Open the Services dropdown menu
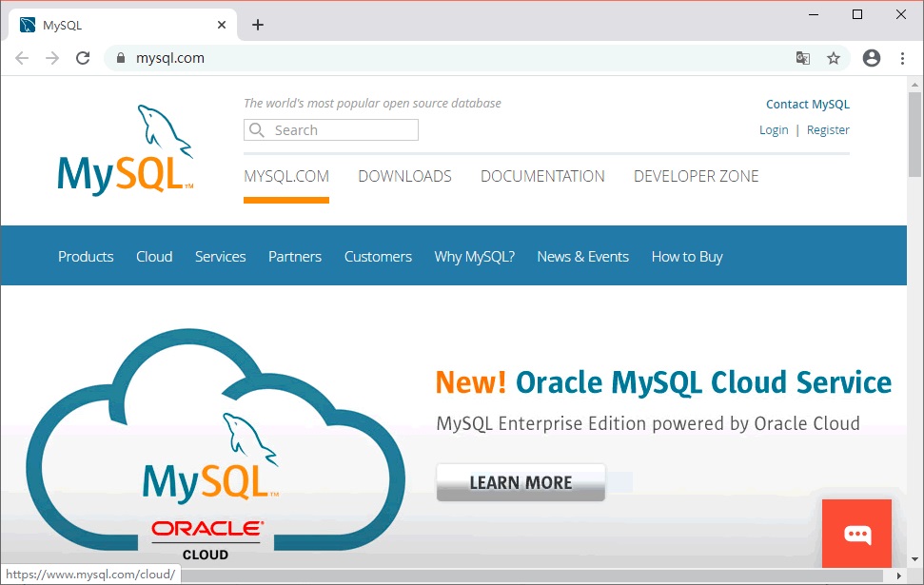This screenshot has width=924, height=585. click(220, 256)
